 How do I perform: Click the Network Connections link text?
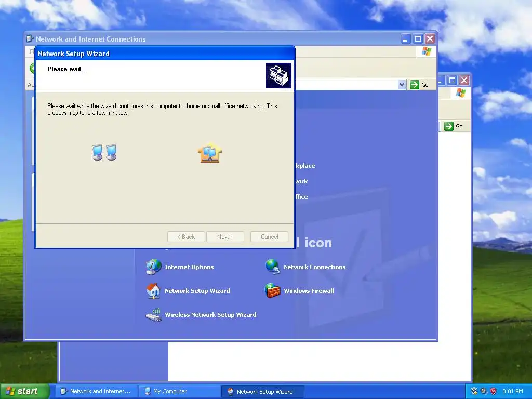click(x=314, y=267)
